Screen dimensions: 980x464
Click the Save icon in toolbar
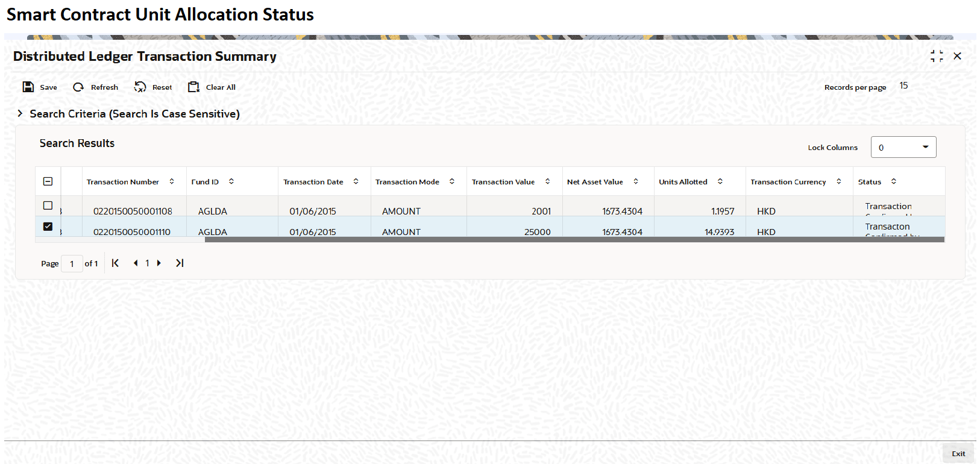pyautogui.click(x=28, y=87)
